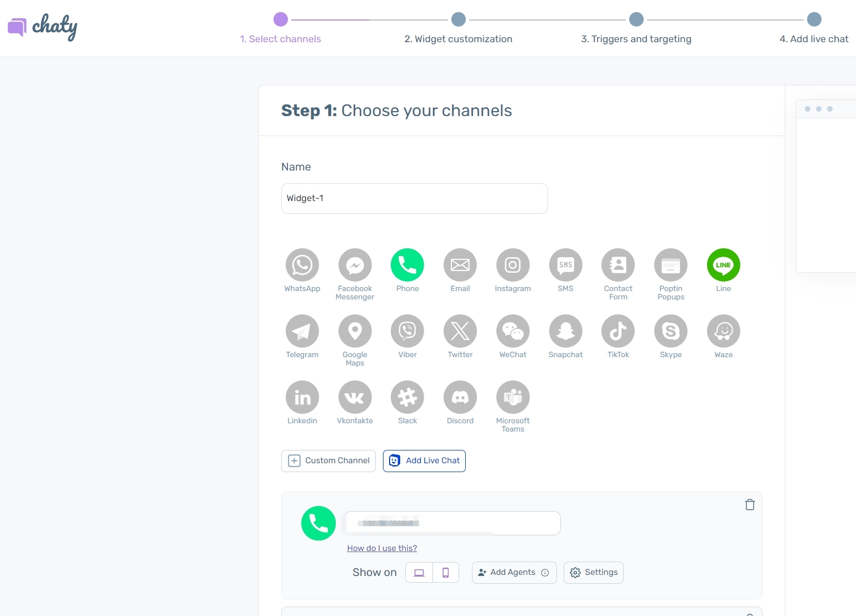Screen dimensions: 856x616
Task: Deselect the active Line channel
Action: click(723, 265)
